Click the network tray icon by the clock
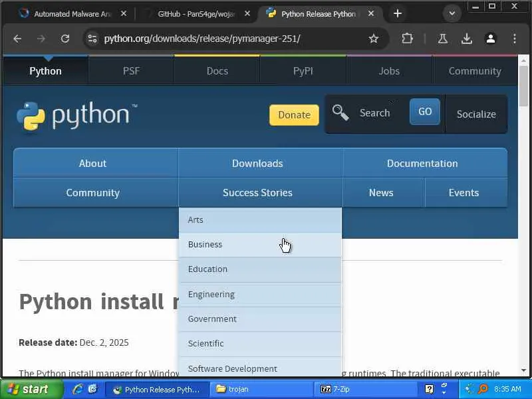 click(469, 389)
